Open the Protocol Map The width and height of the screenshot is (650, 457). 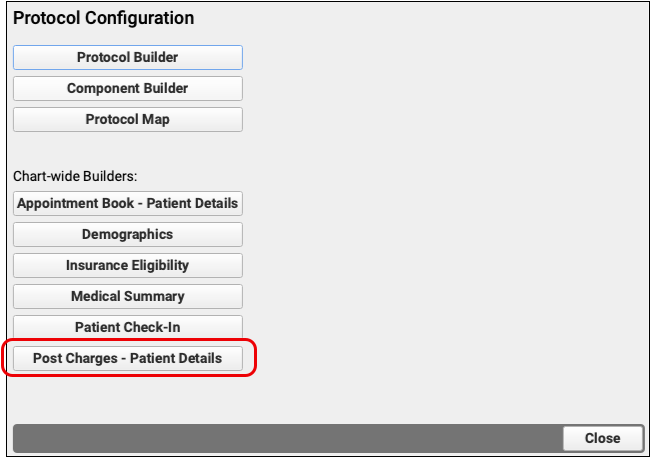coord(127,119)
